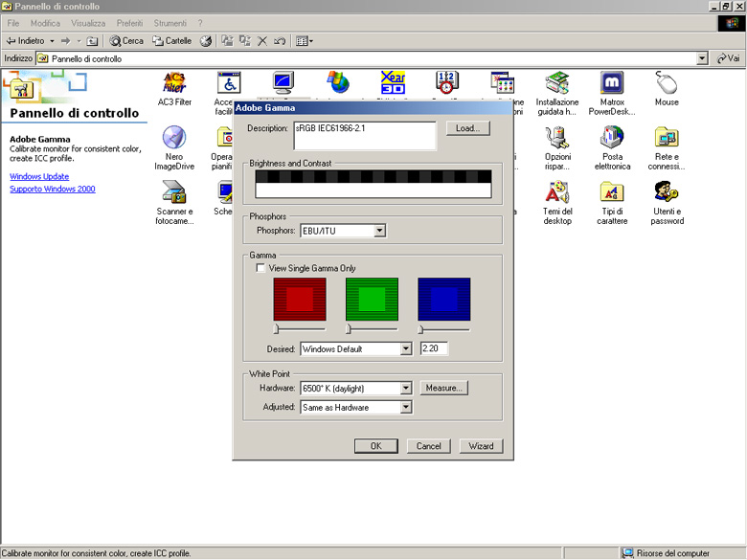Click the undo toolbar icon
The image size is (747, 560).
[x=280, y=41]
